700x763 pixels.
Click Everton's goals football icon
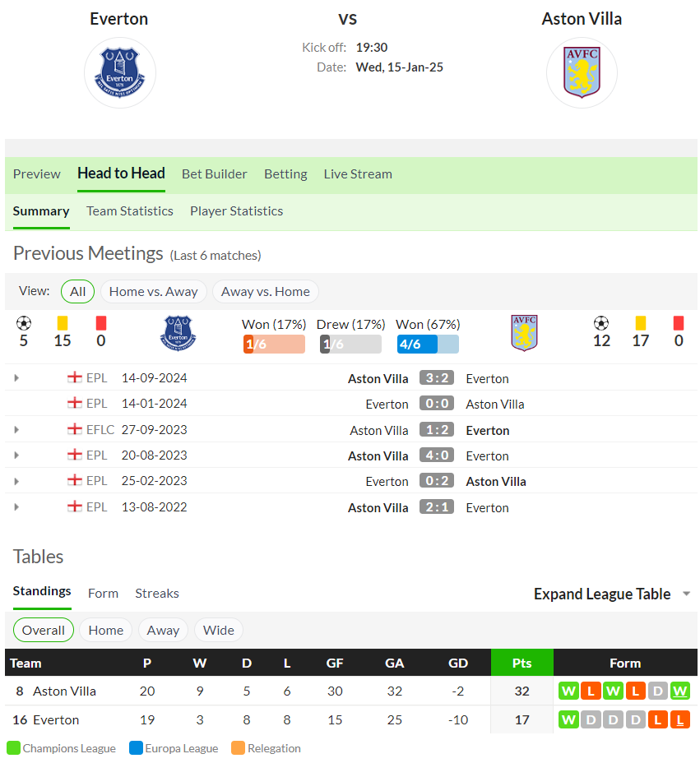pos(23,324)
